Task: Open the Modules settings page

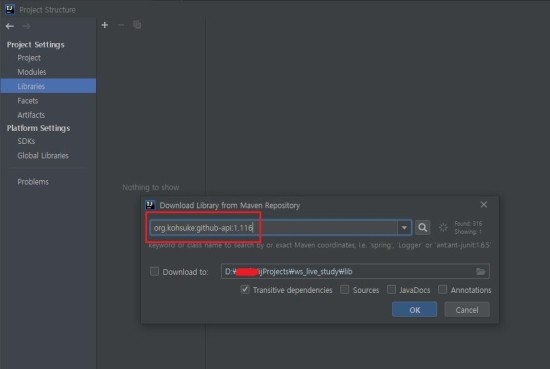Action: 32,72
